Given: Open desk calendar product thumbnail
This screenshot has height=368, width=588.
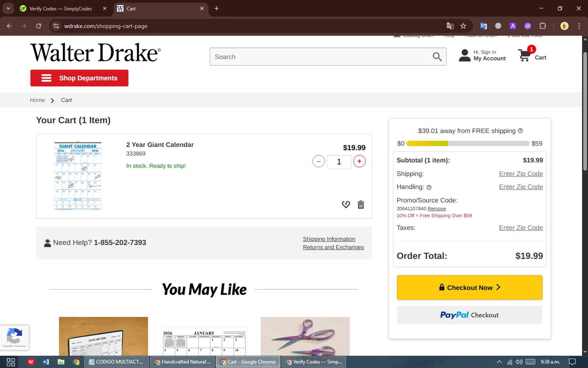Looking at the screenshot, I should click(x=103, y=336).
